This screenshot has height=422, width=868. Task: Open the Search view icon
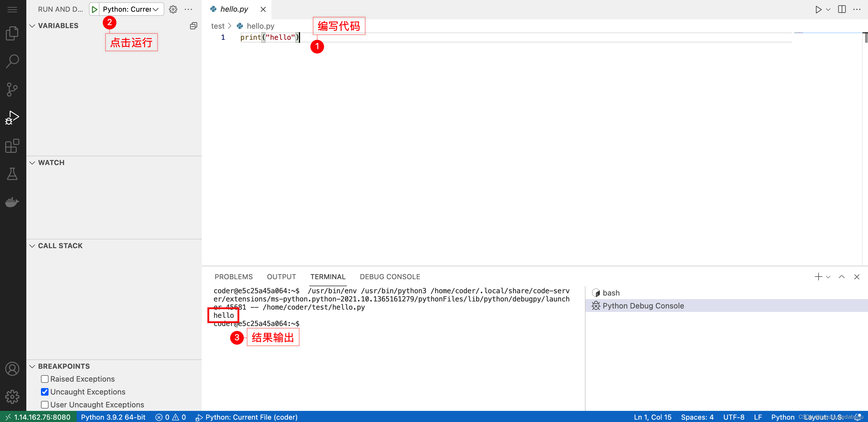tap(12, 61)
